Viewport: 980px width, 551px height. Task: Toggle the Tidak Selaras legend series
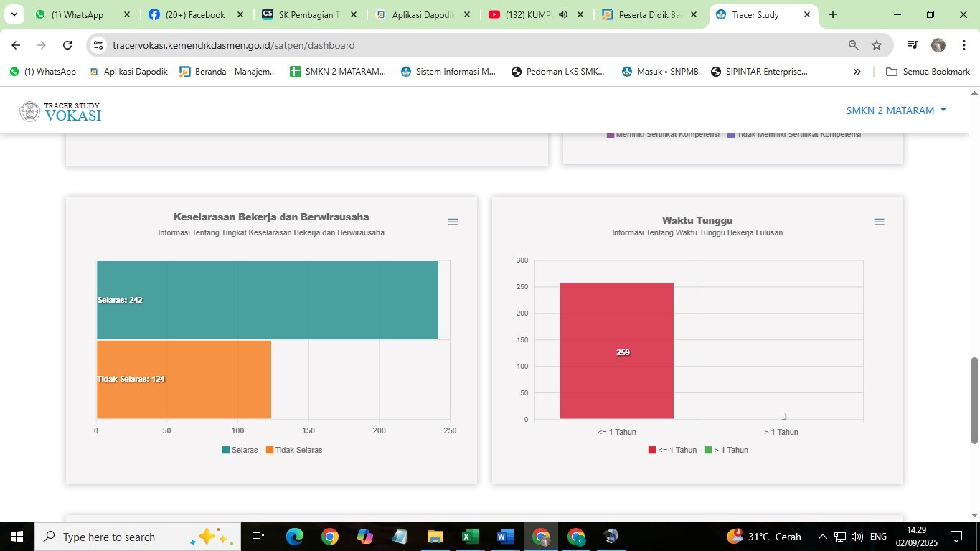tap(294, 450)
